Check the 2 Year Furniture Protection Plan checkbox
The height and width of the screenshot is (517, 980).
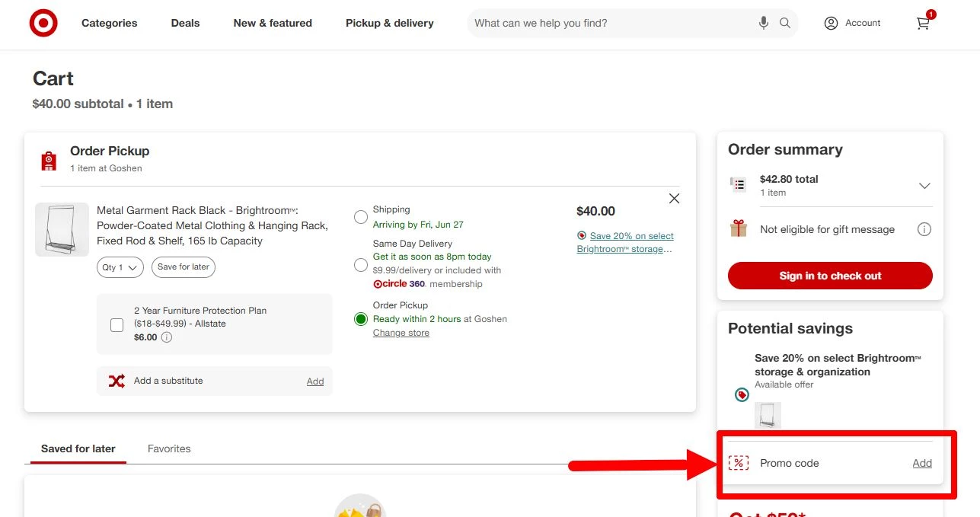[x=117, y=324]
